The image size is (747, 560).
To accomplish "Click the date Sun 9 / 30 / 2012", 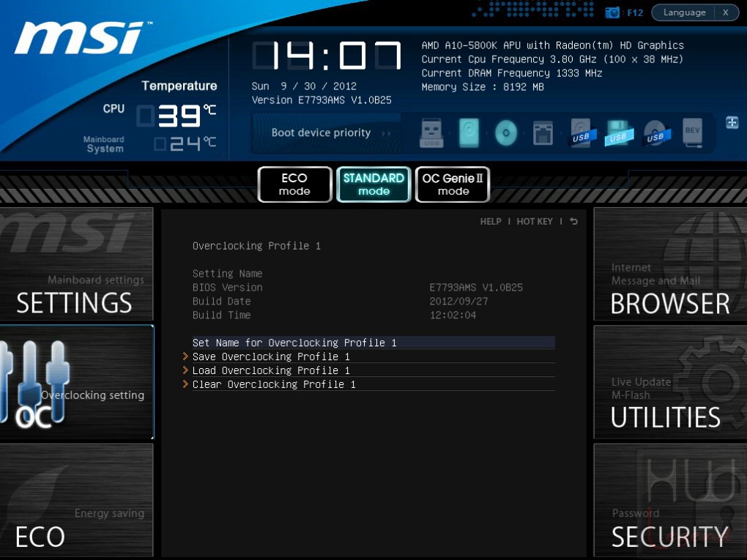I will [304, 86].
